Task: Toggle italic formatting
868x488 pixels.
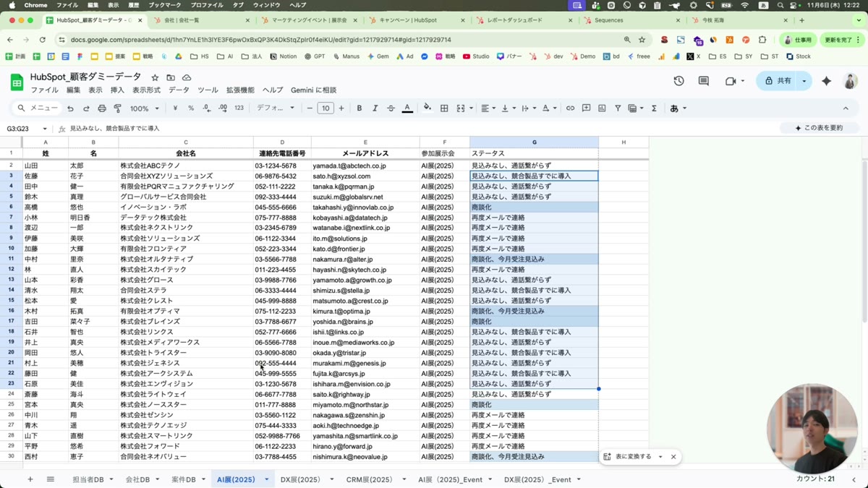Action: tap(375, 108)
